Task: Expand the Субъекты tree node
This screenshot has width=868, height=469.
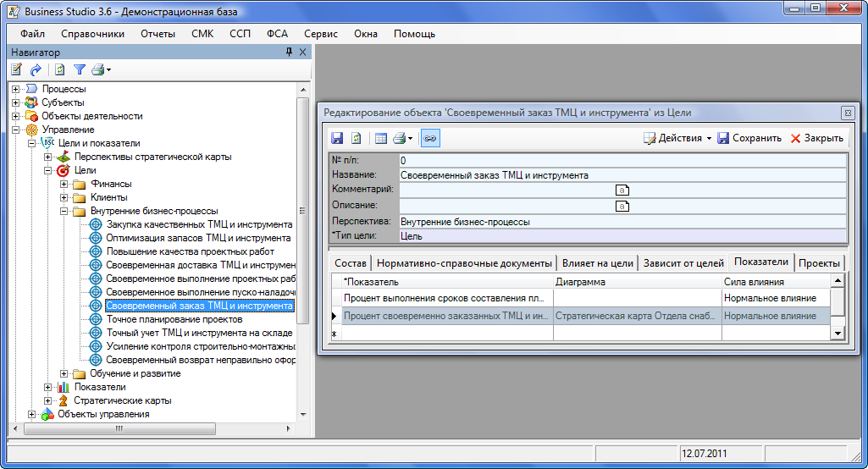Action: [x=16, y=102]
